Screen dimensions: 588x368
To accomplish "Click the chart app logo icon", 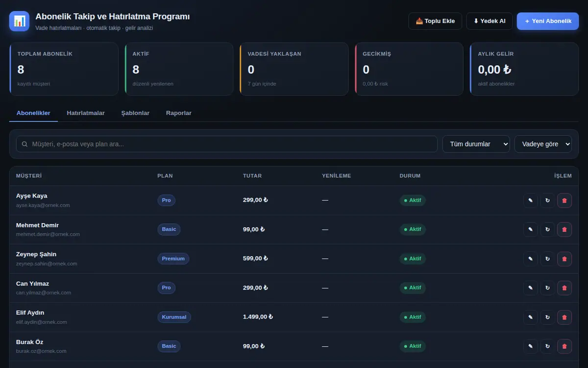I will (19, 21).
